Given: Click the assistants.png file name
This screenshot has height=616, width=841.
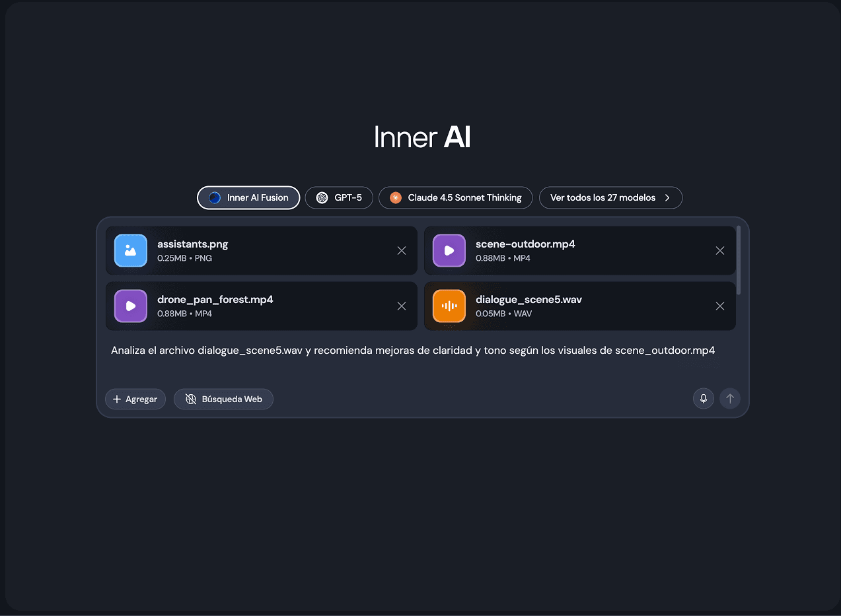Looking at the screenshot, I should (x=193, y=244).
